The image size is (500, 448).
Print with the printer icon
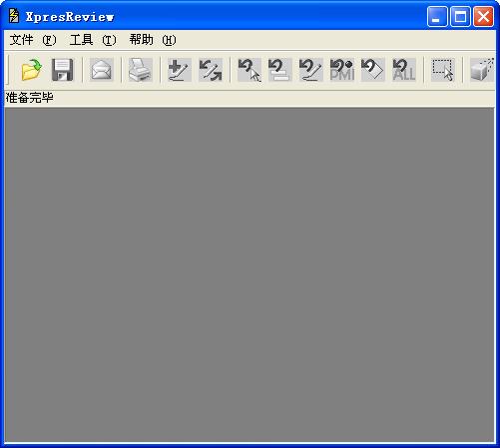(x=141, y=70)
